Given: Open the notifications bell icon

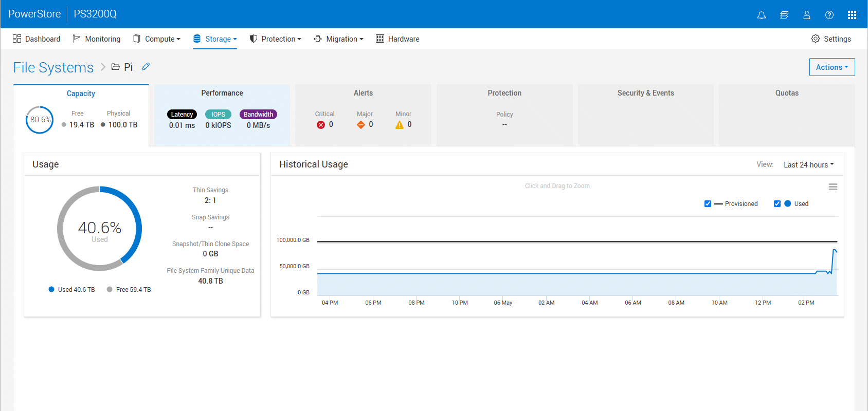Looking at the screenshot, I should 762,15.
